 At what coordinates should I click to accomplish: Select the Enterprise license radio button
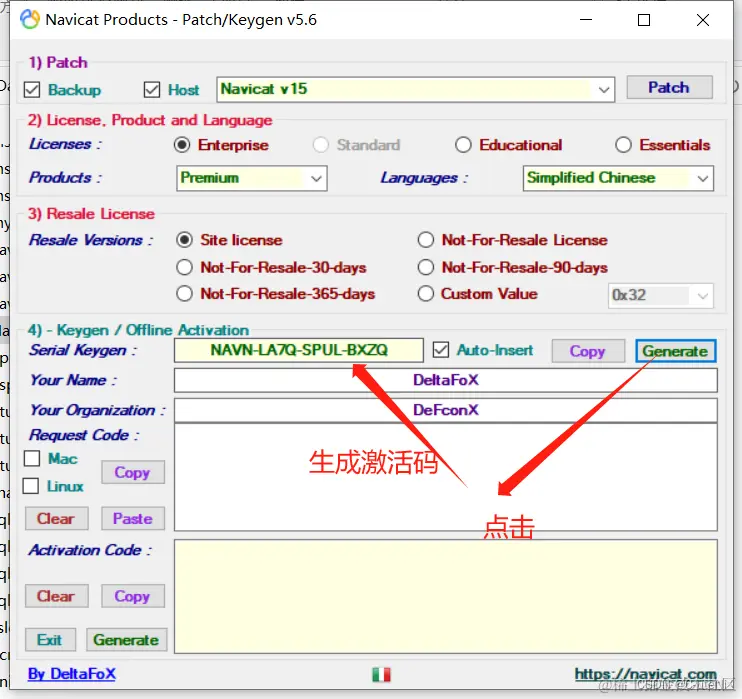point(182,145)
